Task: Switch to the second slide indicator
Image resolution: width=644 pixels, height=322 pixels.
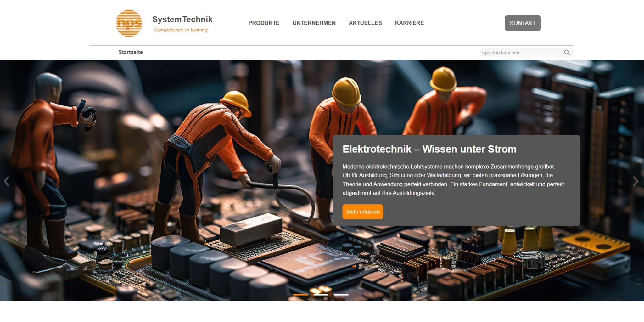Action: tap(321, 295)
